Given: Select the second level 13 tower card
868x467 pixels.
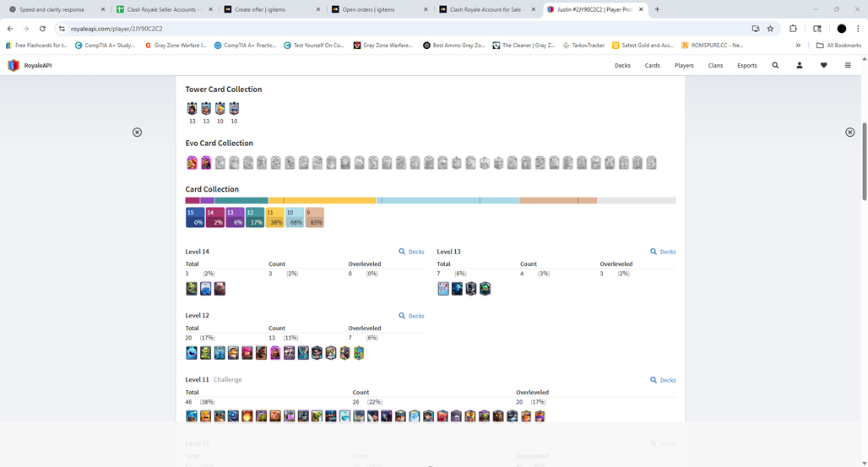Looking at the screenshot, I should (206, 108).
